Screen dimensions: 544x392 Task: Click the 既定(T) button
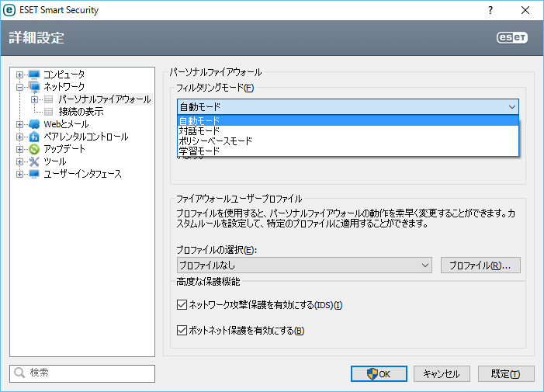tap(506, 374)
